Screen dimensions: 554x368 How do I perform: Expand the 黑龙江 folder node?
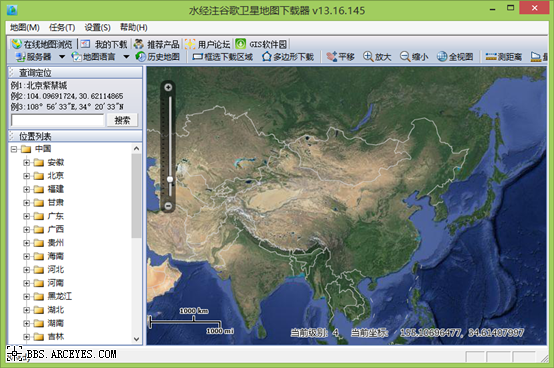26,297
